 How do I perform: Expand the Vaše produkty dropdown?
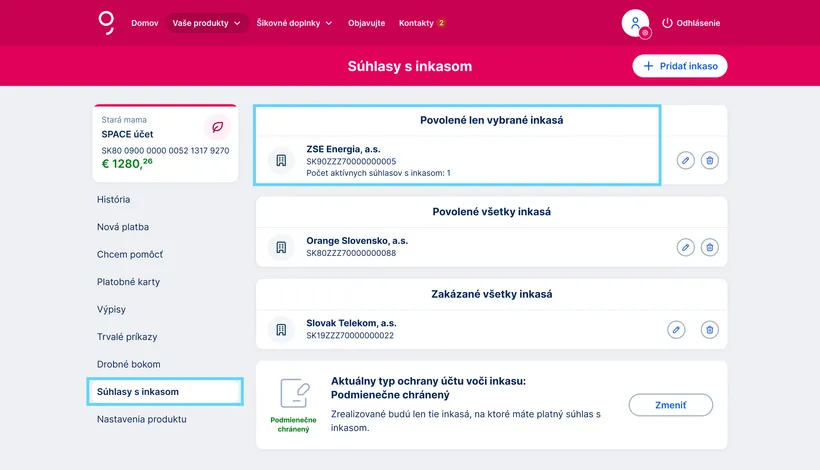(207, 23)
